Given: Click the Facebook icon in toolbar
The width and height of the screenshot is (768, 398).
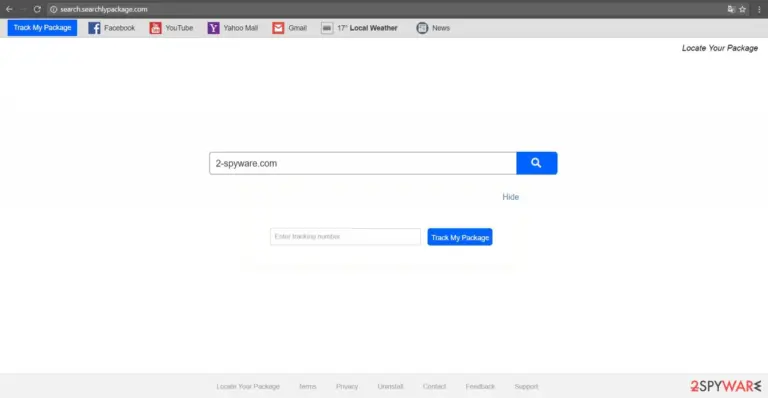Looking at the screenshot, I should coord(94,28).
